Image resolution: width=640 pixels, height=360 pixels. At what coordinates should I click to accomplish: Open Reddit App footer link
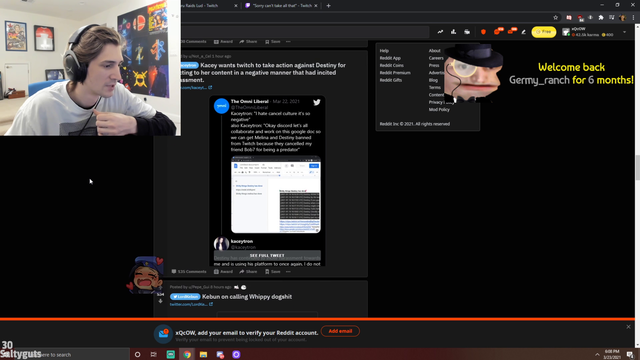pyautogui.click(x=390, y=58)
